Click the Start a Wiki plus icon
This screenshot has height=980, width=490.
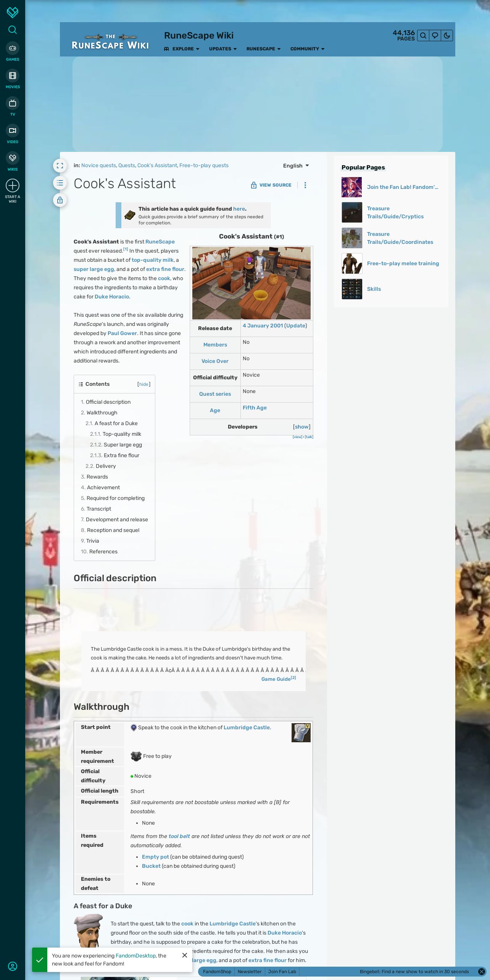13,185
